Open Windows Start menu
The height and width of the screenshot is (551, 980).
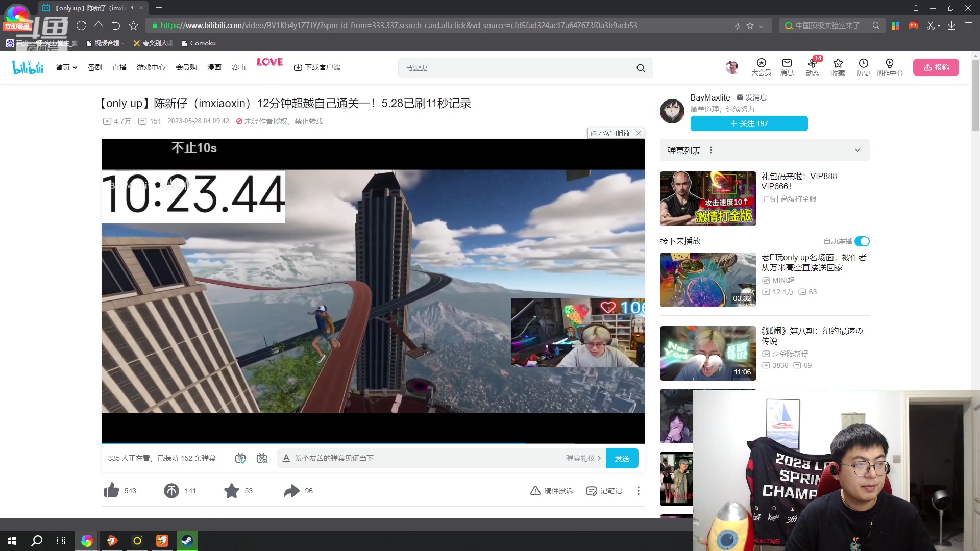coord(12,541)
